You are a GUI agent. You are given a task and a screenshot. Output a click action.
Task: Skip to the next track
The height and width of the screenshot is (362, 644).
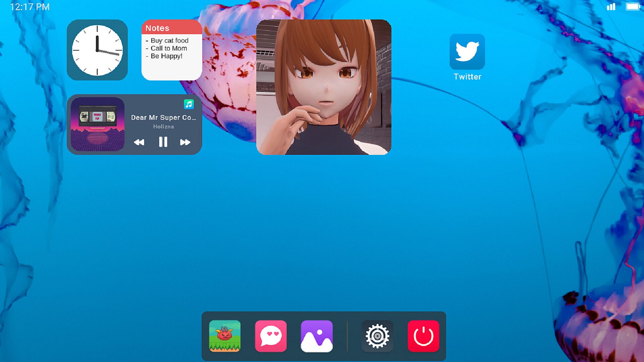[185, 142]
